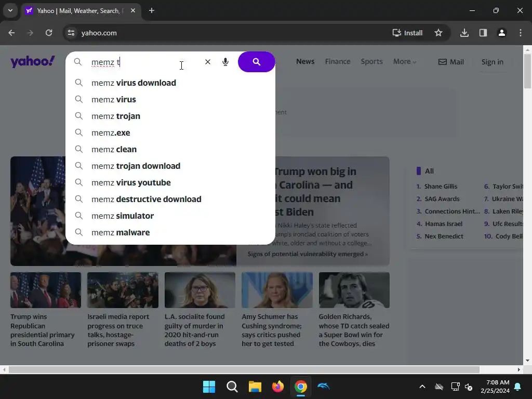532x399 pixels.
Task: Open Golden Richards story thumbnail
Action: (354, 290)
